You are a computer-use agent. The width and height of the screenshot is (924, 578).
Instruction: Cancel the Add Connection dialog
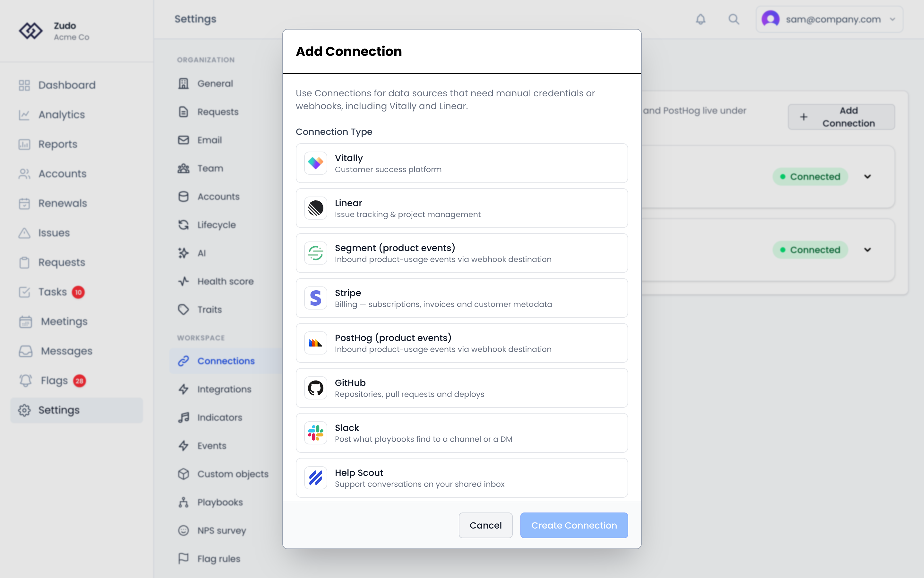click(485, 525)
